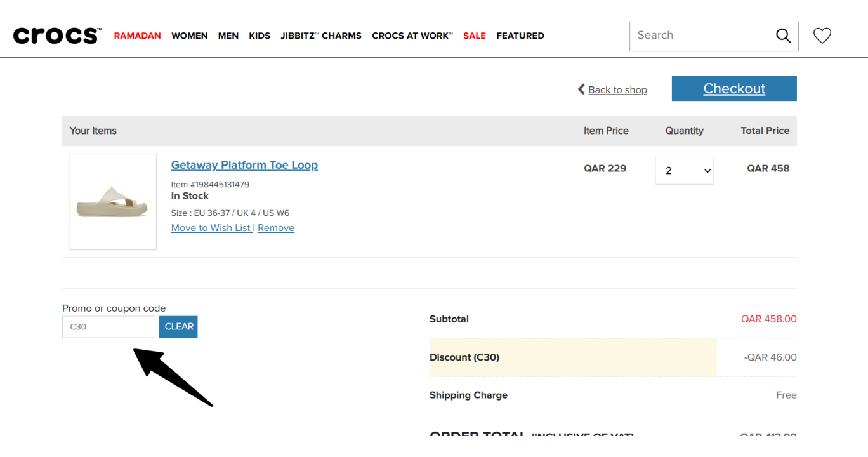This screenshot has height=457, width=868.
Task: Click the In Stock status text
Action: click(x=190, y=196)
